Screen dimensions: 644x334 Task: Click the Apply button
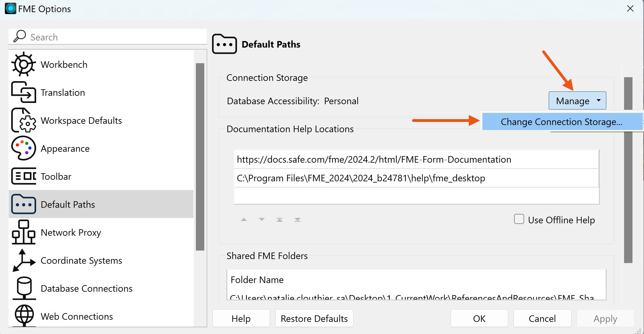[605, 318]
